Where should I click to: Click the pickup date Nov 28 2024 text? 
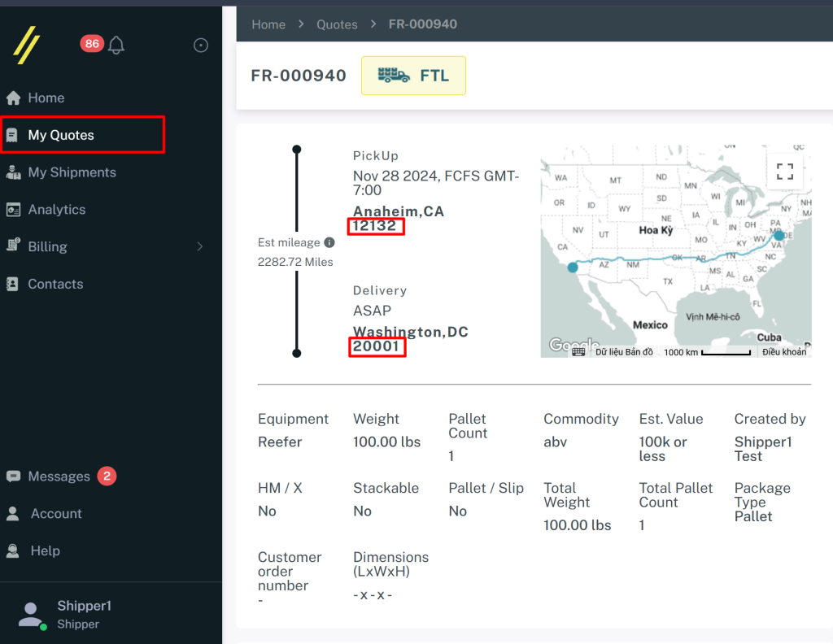tap(436, 183)
